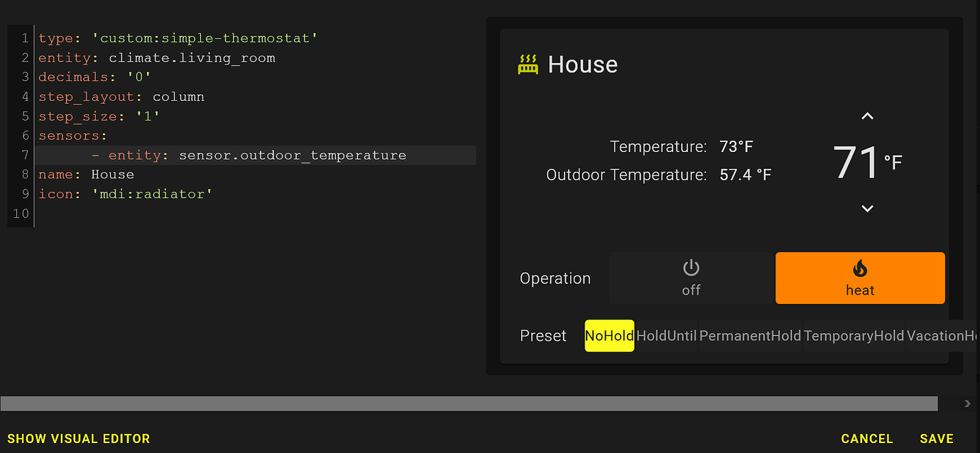Click the up chevron to raise target temperature
Viewport: 980px width, 453px height.
(x=867, y=115)
